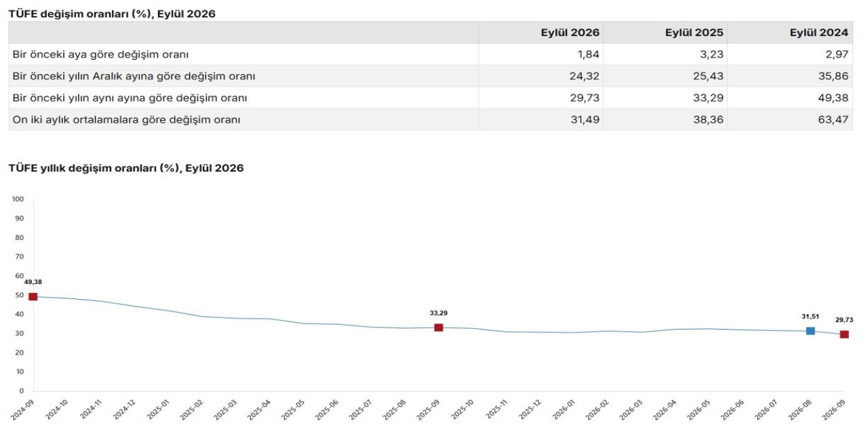868x434 pixels.
Task: Click the table cell with value 25,43
Action: pos(665,76)
